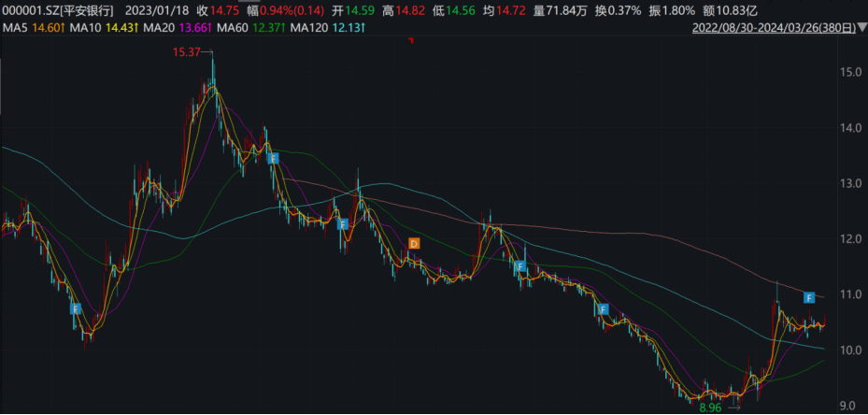Click the green 8.96 lowest price label
Viewport: 868px width, 415px height.
coord(712,408)
